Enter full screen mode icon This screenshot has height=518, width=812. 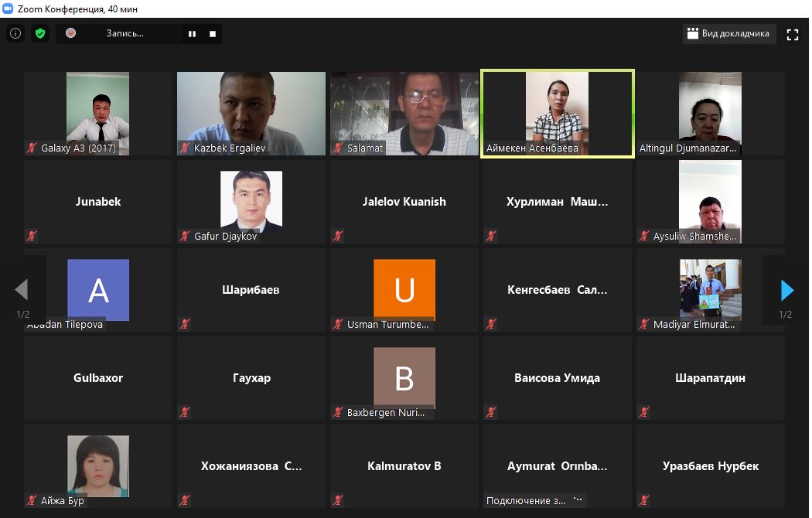pyautogui.click(x=793, y=34)
